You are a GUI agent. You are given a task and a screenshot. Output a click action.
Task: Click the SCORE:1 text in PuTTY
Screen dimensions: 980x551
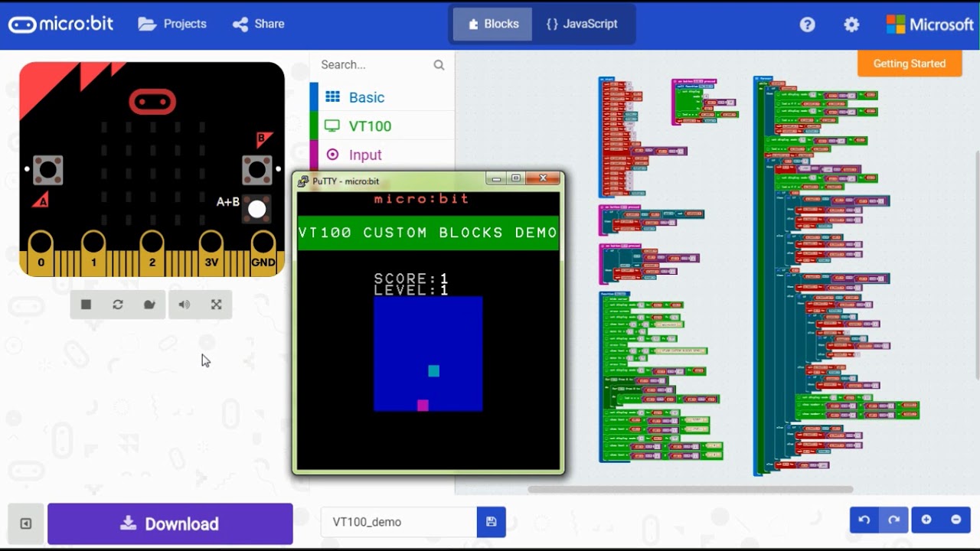(411, 279)
